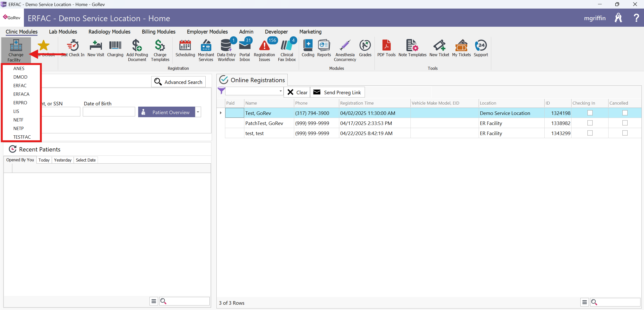Open the Developer tab
644x310 pixels.
pos(276,32)
